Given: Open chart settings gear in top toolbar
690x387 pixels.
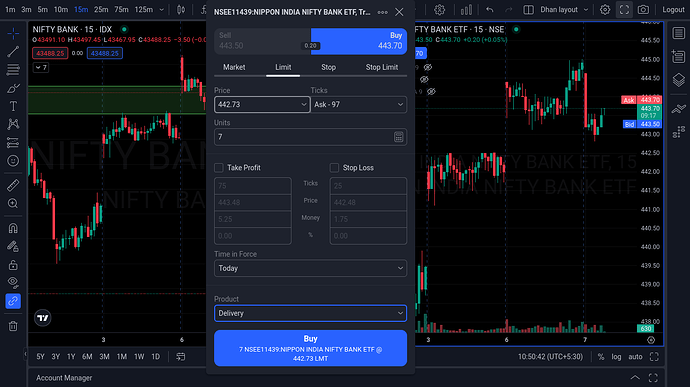Looking at the screenshot, I should click(605, 10).
